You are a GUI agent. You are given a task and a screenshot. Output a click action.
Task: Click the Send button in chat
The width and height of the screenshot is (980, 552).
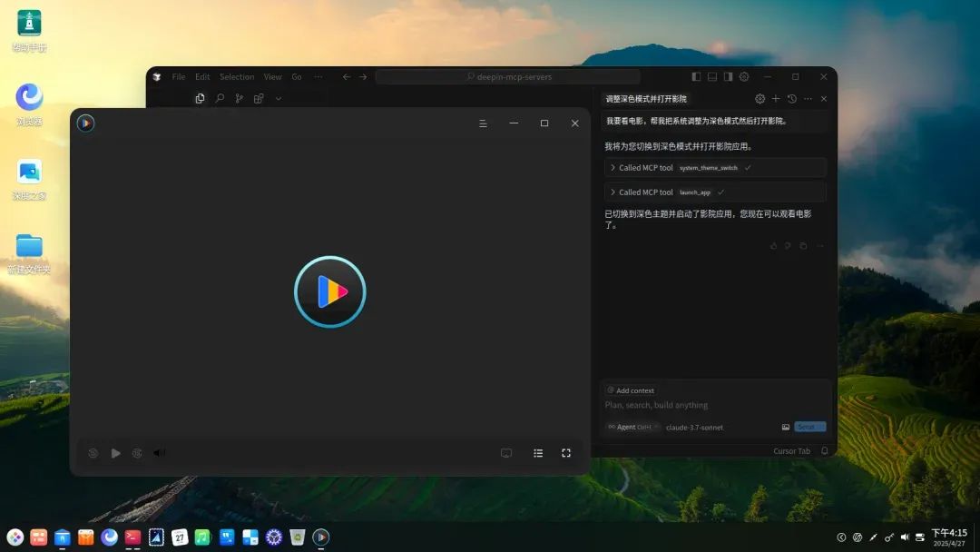[810, 427]
